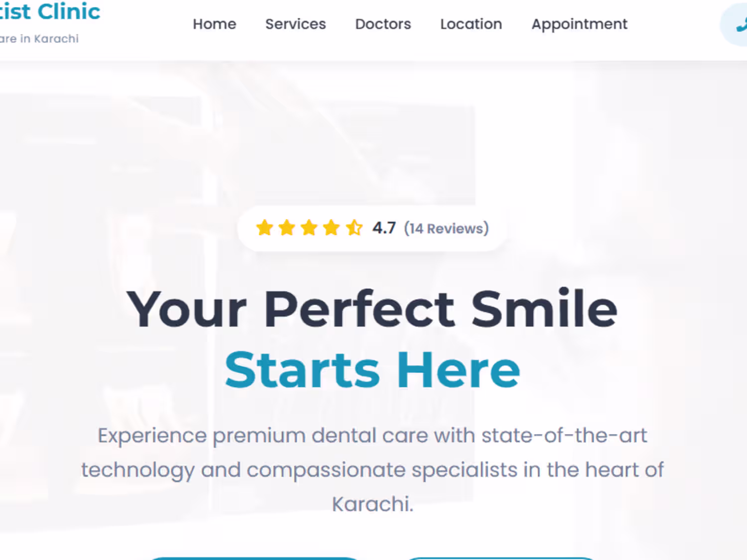This screenshot has width=747, height=560.
Task: Click the solid teal button below hero
Action: pos(254,559)
